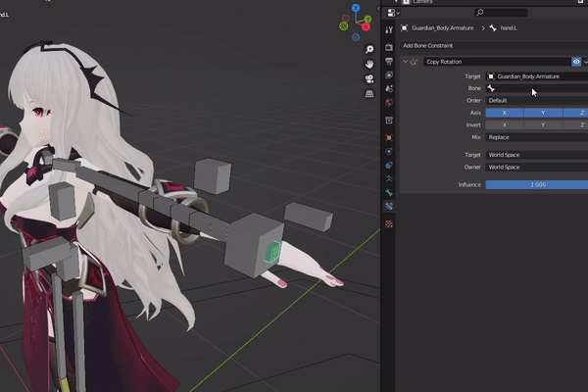Snap view to negative Z gizmo circle
The image size is (588, 392).
pyautogui.click(x=356, y=37)
